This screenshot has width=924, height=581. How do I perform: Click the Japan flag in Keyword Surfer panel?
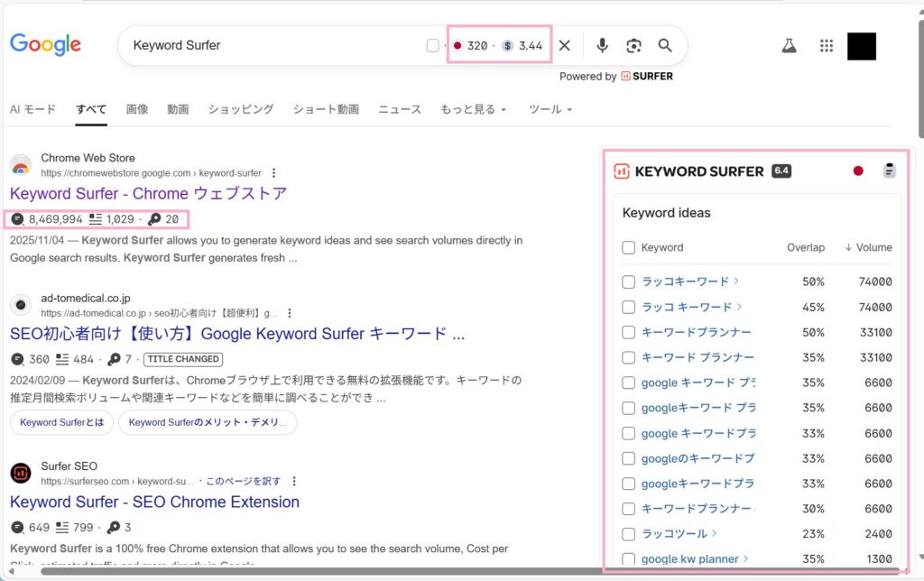[x=858, y=171]
